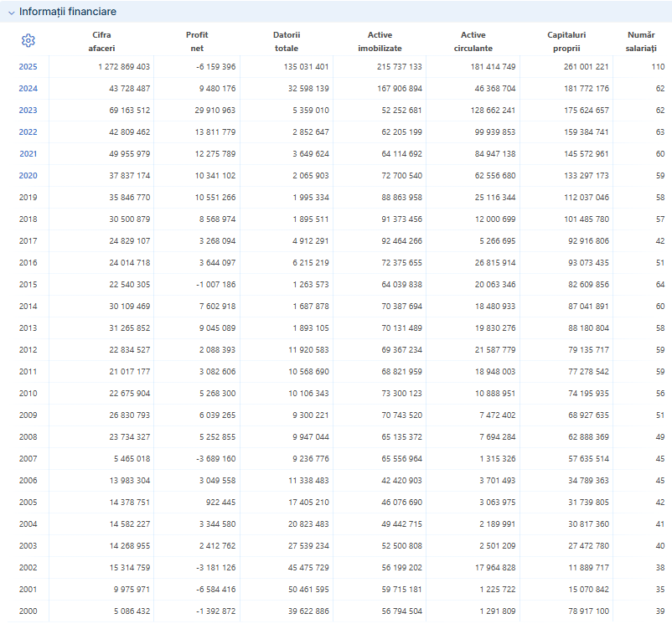Screen dimensions: 672x624
Task: Open the 2024 financial year link
Action: (x=28, y=89)
